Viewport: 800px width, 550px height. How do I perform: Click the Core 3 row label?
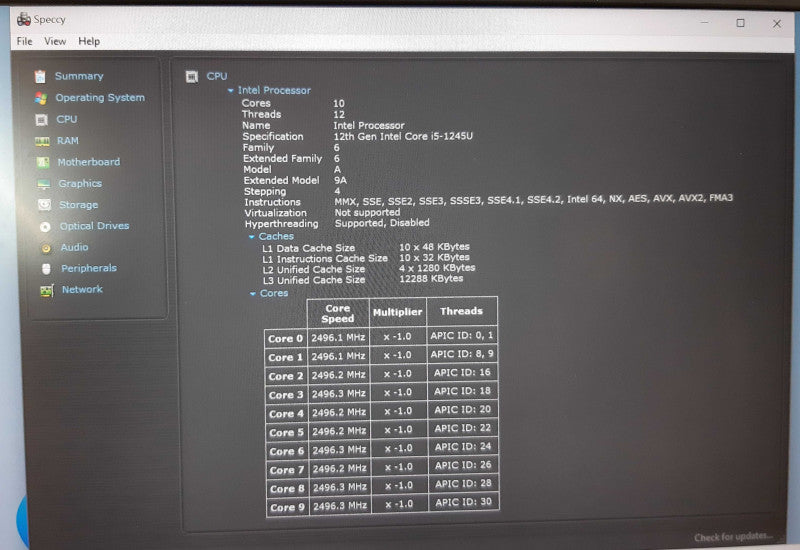286,395
